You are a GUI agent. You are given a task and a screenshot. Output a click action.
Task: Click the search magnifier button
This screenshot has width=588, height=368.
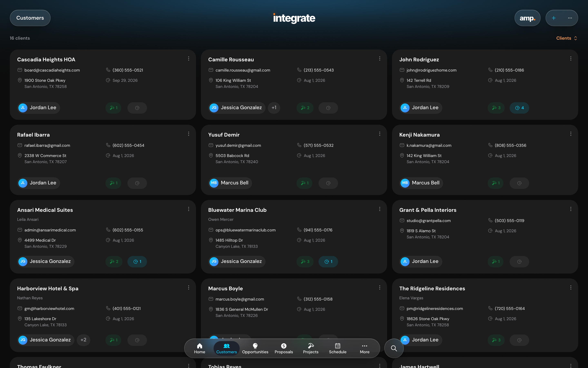pos(394,348)
